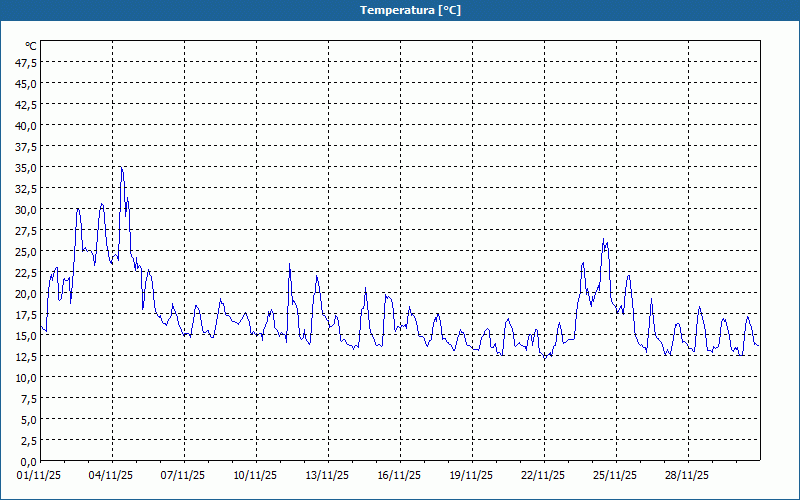Click the 0,0 y-axis origin label
This screenshot has height=500, width=800.
tap(27, 461)
